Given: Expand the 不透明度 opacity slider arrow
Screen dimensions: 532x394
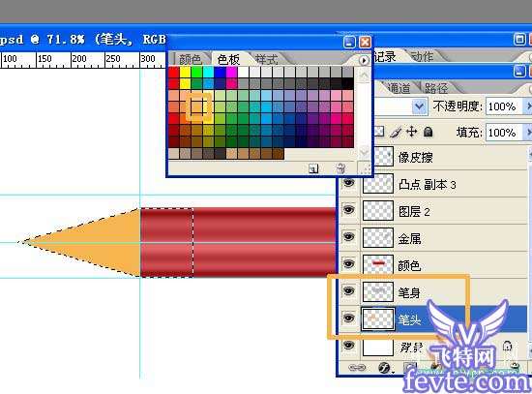Looking at the screenshot, I should [528, 106].
